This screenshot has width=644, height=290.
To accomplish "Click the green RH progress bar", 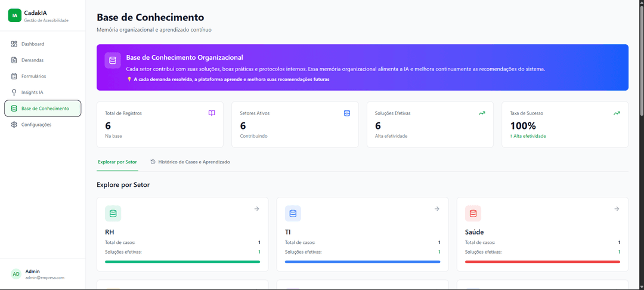I will [x=182, y=262].
